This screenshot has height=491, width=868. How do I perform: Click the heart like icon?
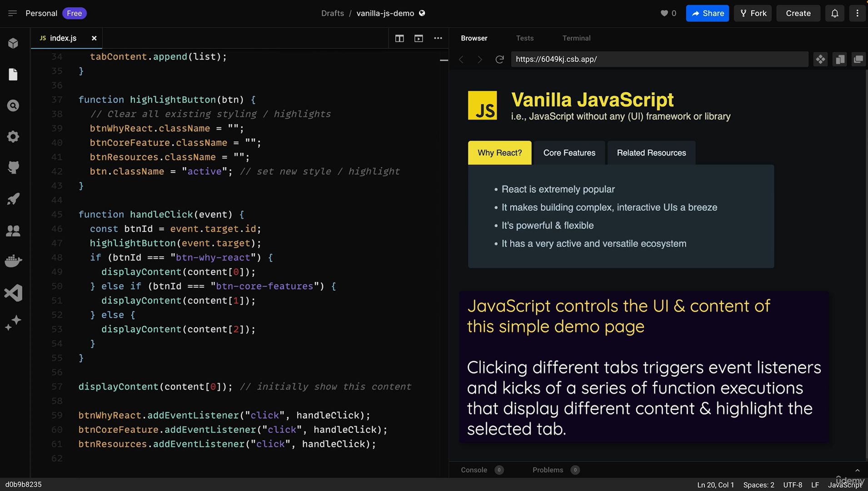tap(664, 13)
